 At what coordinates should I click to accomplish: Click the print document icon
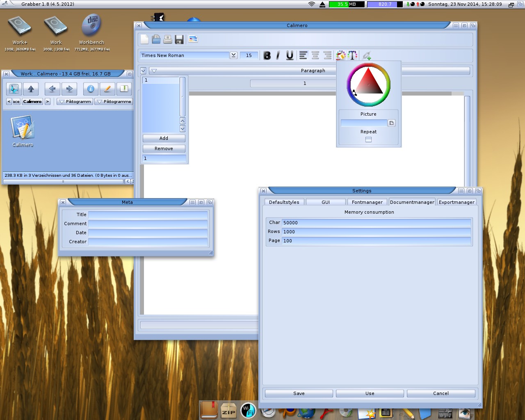(167, 39)
